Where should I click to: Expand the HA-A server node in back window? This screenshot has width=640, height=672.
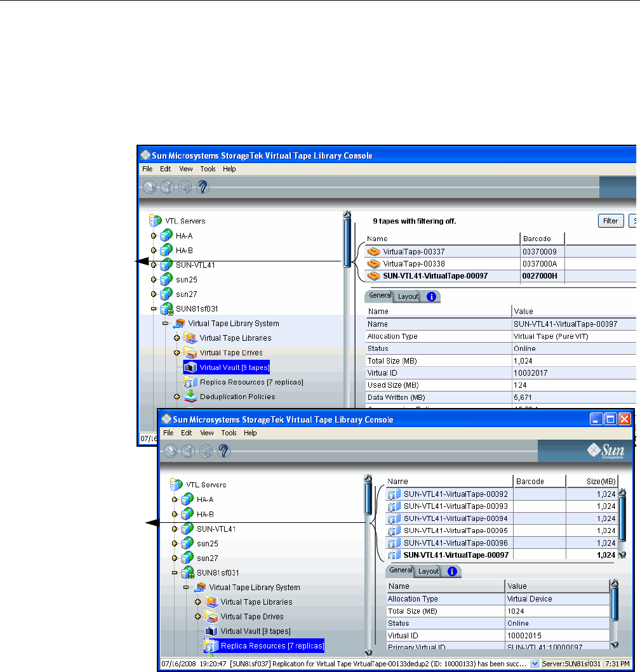point(154,235)
